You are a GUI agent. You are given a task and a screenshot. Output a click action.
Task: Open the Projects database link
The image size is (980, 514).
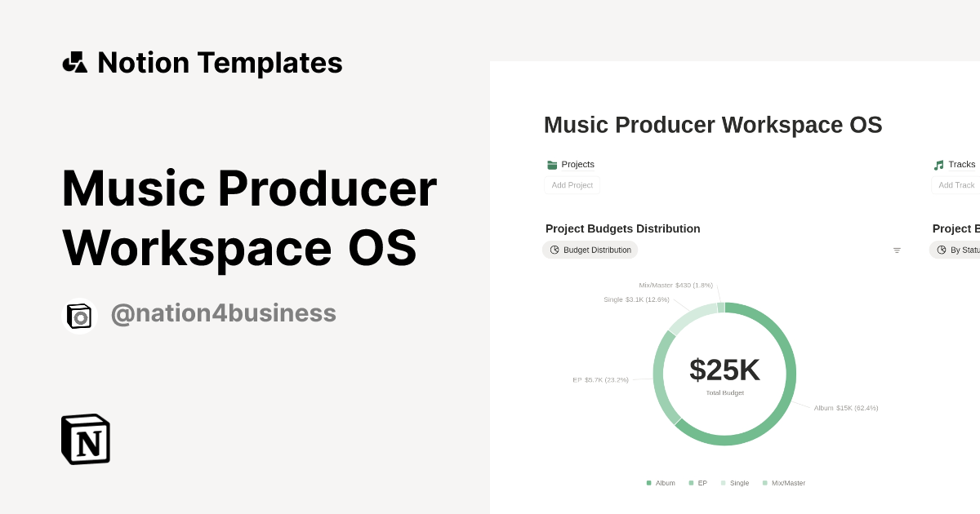(x=571, y=164)
